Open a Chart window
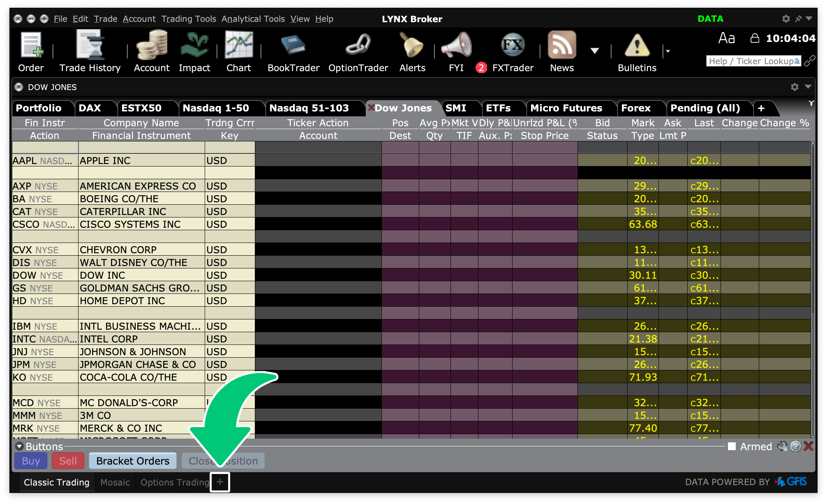 pyautogui.click(x=239, y=46)
